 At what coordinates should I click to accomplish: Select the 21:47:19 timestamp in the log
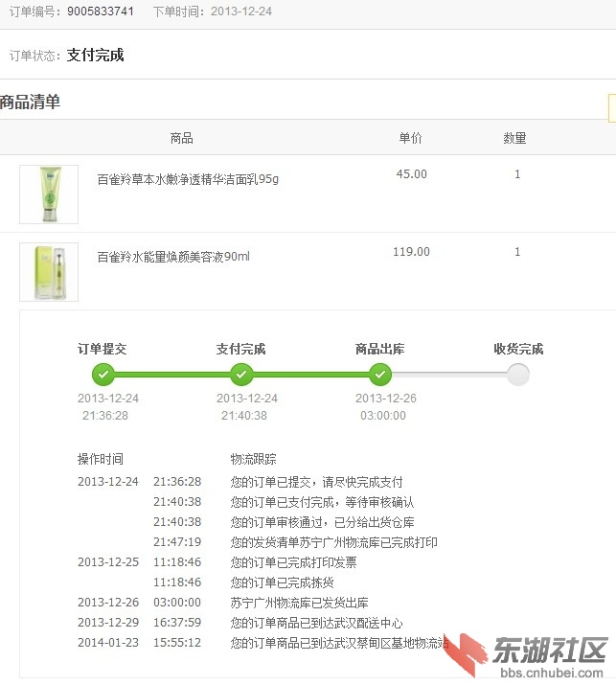pos(177,541)
